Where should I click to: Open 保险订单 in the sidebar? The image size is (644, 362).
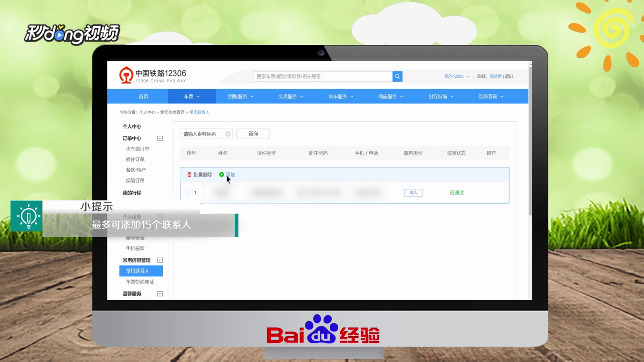coord(135,181)
